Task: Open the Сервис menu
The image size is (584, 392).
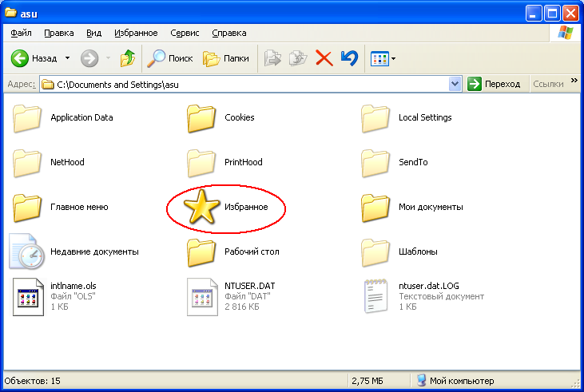Action: pos(185,33)
